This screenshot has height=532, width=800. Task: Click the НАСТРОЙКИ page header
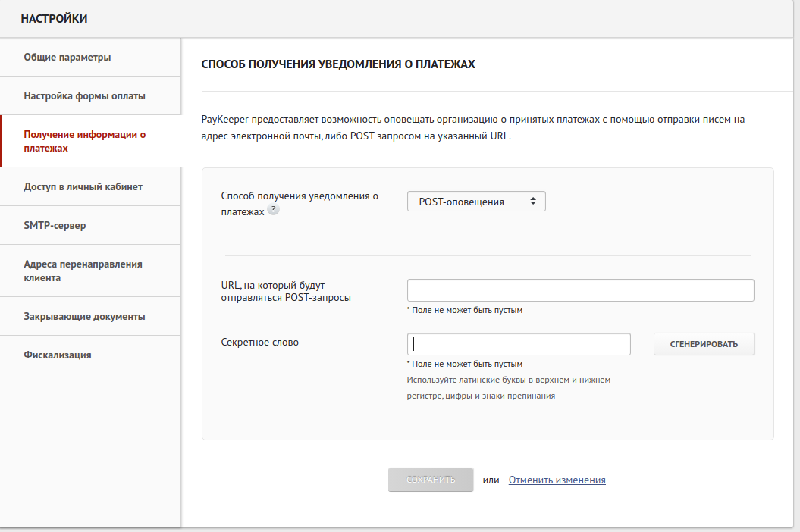click(x=54, y=19)
